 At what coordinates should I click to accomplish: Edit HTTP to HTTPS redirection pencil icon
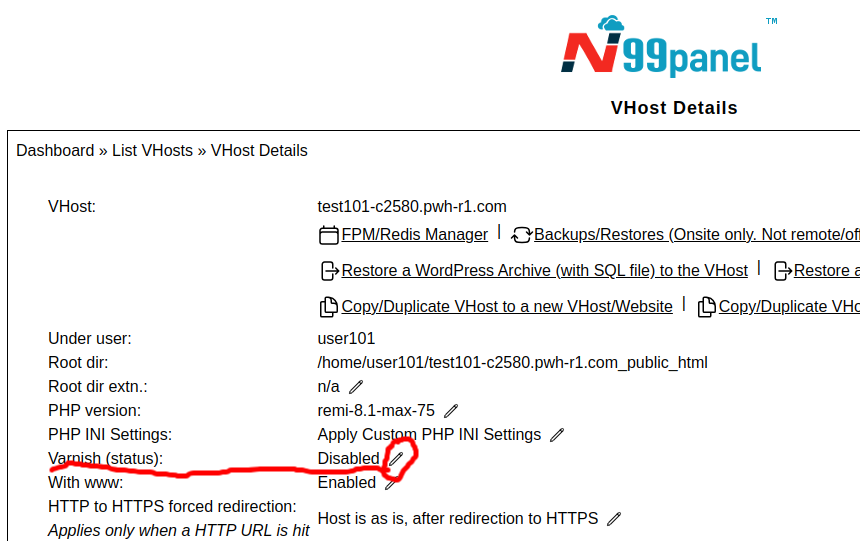coord(614,519)
